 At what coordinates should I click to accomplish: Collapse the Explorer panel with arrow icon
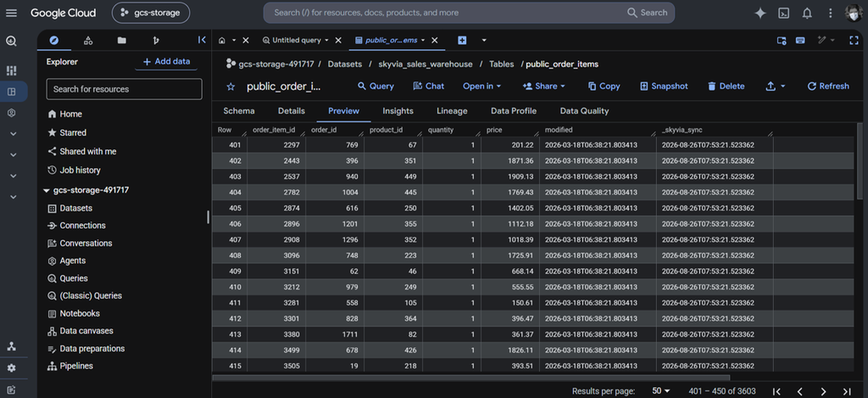[202, 40]
